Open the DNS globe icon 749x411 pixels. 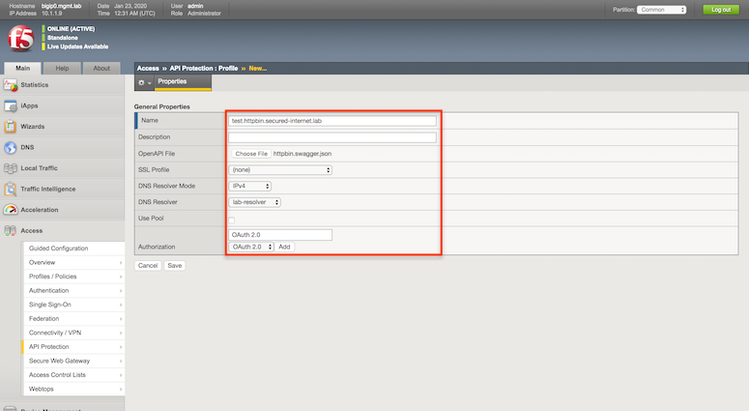coord(11,147)
